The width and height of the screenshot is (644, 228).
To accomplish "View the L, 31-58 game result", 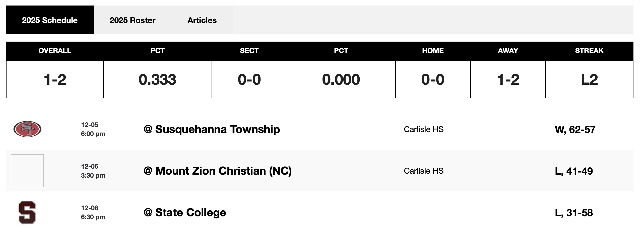I will point(574,213).
